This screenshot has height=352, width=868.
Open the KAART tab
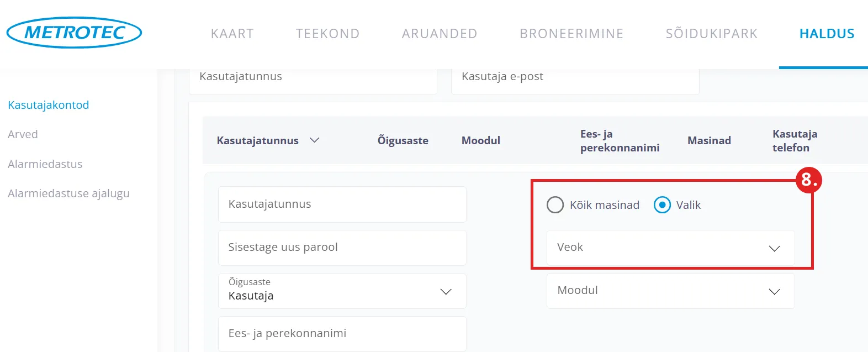[232, 34]
